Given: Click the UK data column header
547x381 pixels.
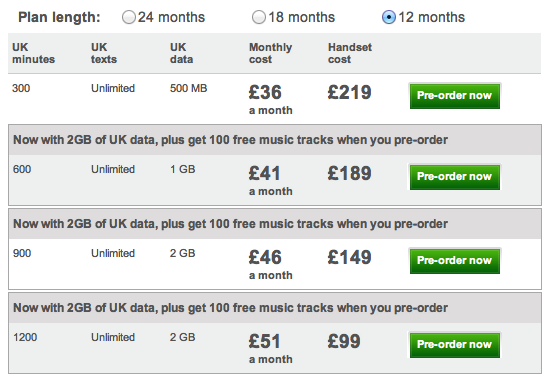Looking at the screenshot, I should point(181,53).
